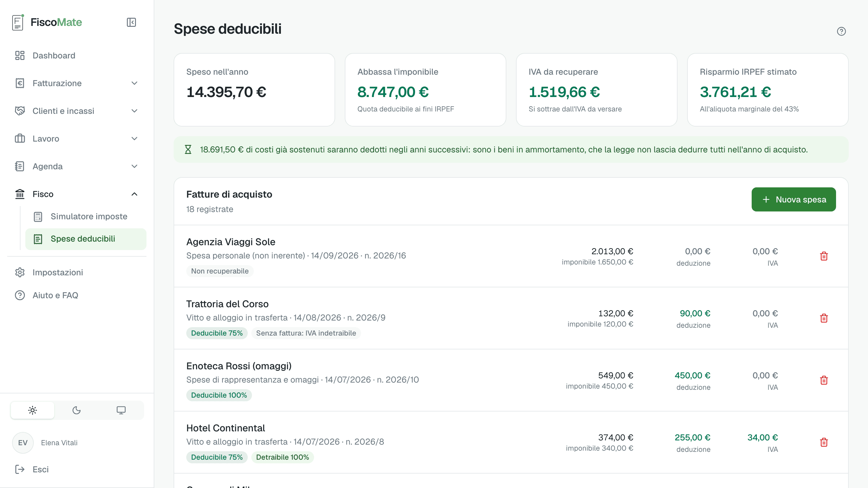Expand the Agenda chevron
868x488 pixels.
tap(134, 166)
